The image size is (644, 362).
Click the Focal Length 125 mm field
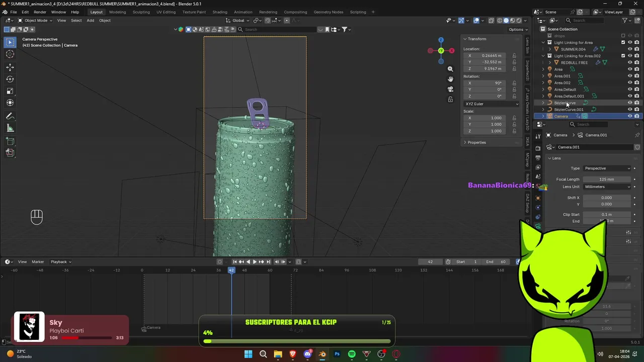(607, 179)
